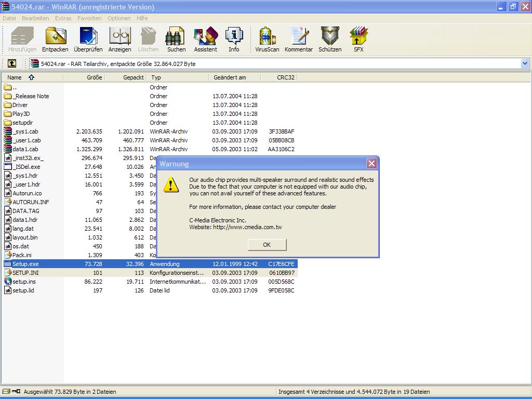Confirm the warning with OK

[267, 245]
